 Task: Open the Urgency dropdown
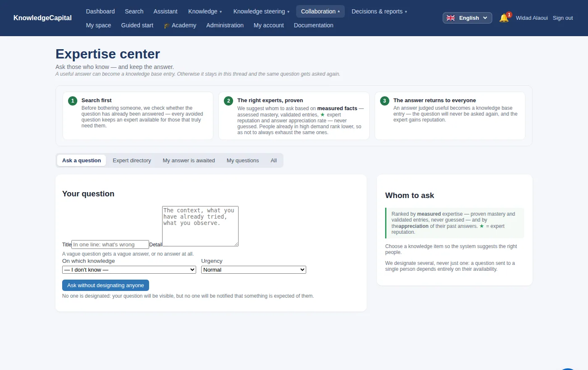tap(254, 270)
